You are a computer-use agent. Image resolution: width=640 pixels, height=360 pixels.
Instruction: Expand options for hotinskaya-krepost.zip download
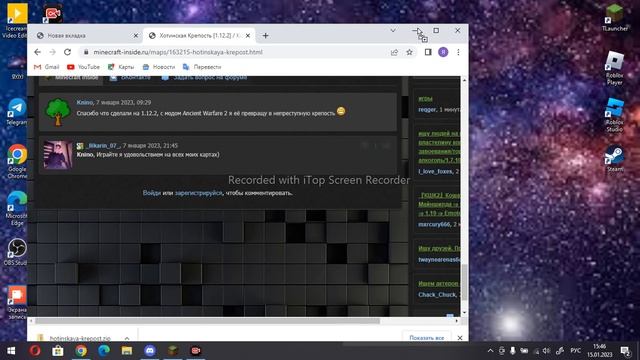tap(127, 338)
